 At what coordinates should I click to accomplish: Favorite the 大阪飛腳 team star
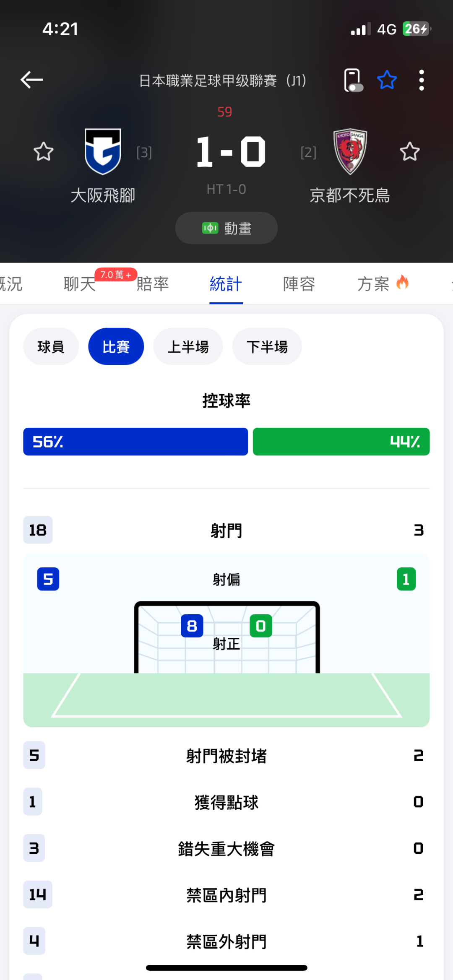(x=44, y=152)
